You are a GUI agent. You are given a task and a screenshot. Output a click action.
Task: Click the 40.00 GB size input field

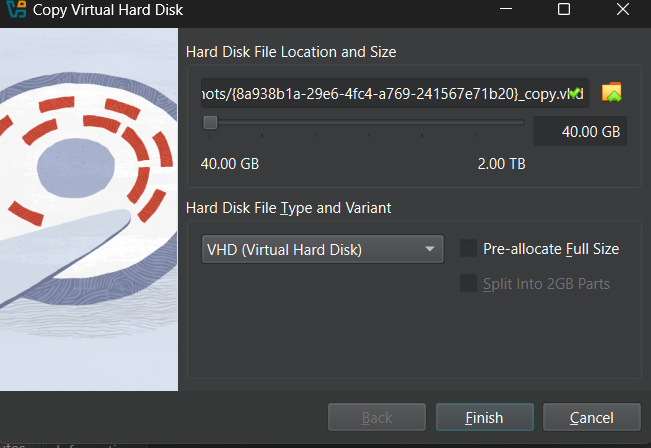580,131
